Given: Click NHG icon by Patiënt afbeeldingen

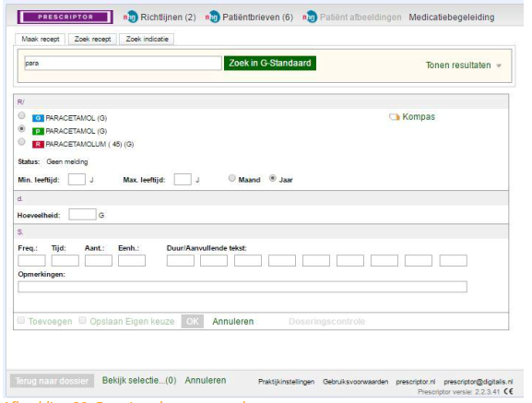Looking at the screenshot, I should pyautogui.click(x=310, y=17).
